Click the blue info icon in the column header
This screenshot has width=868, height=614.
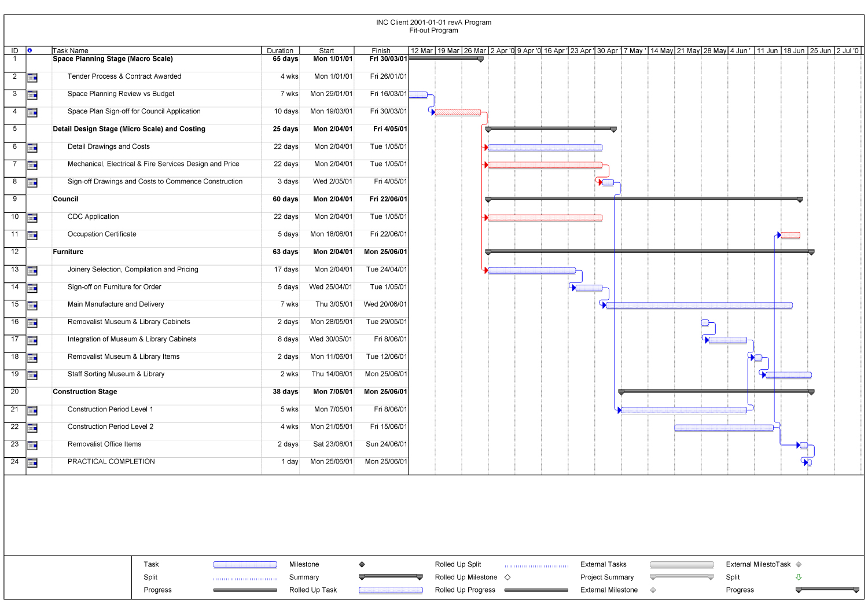[30, 50]
